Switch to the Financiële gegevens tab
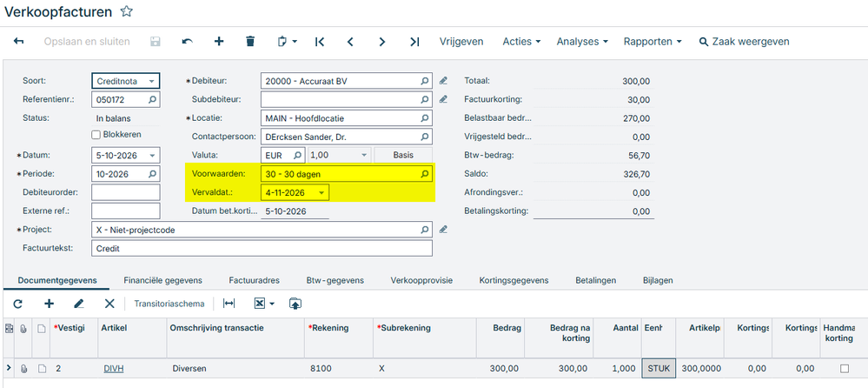Viewport: 868px width, 388px height. [162, 280]
